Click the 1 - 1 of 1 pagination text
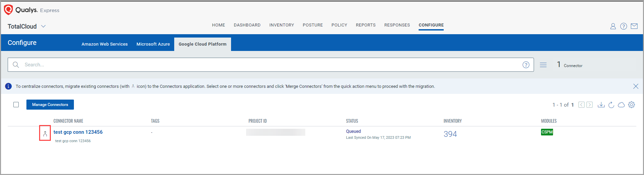 point(563,105)
